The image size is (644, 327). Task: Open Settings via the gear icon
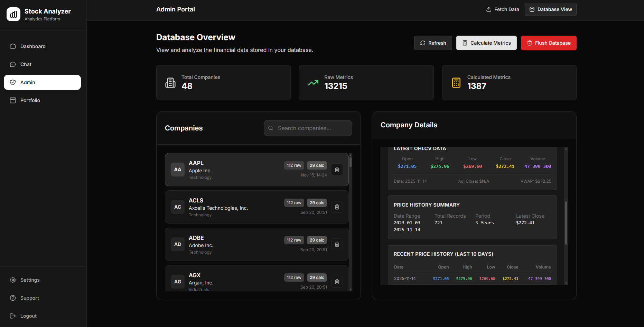(12, 280)
